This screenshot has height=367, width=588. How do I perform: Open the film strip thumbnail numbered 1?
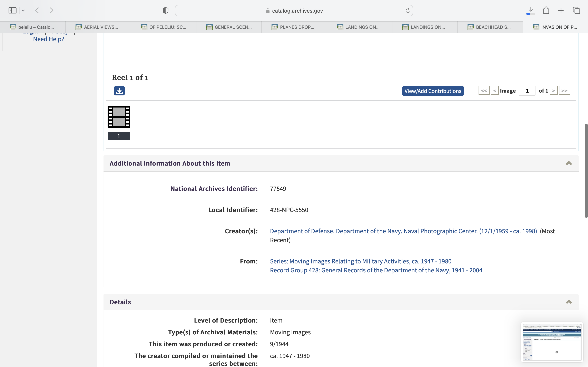coord(119,117)
